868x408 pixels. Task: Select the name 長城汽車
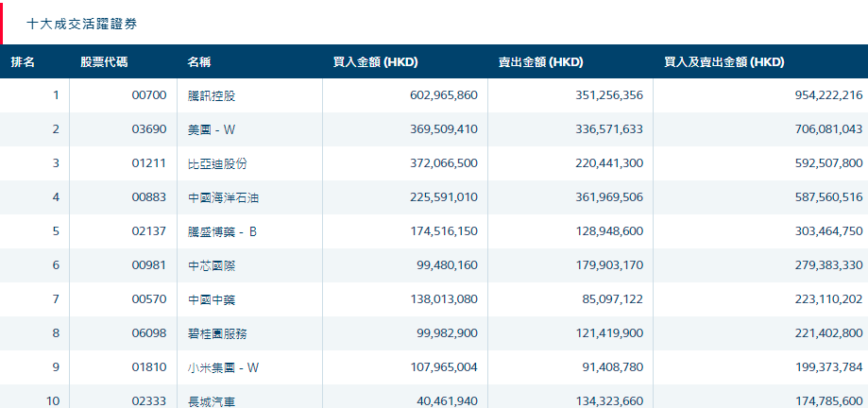pyautogui.click(x=212, y=401)
